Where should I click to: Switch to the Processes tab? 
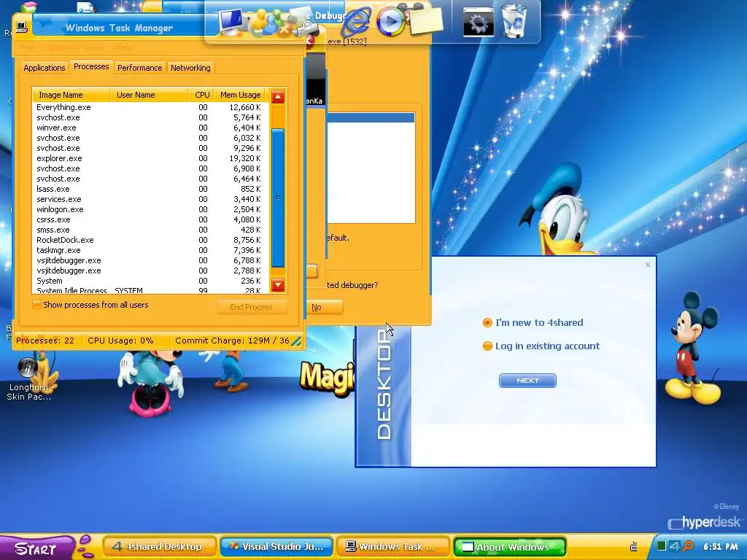pyautogui.click(x=91, y=66)
